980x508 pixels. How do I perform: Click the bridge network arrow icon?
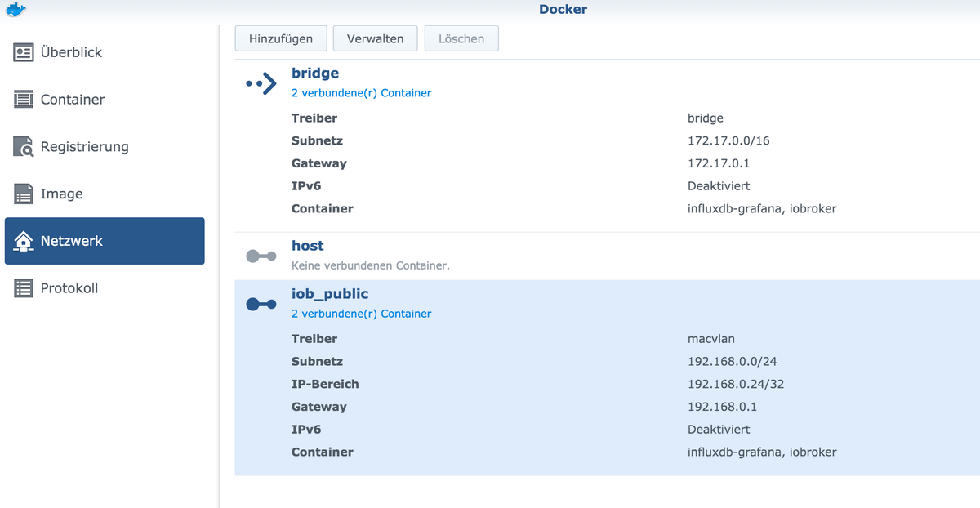point(261,82)
